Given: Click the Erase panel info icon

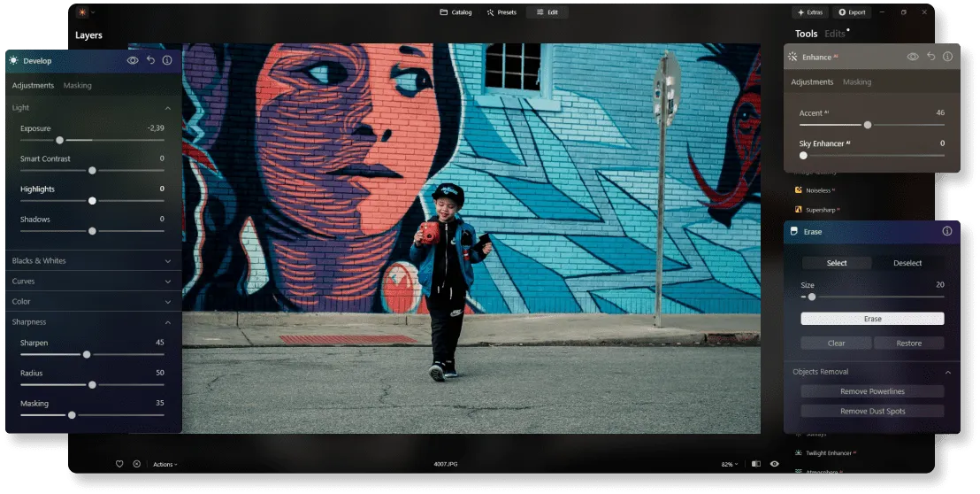Looking at the screenshot, I should [947, 231].
